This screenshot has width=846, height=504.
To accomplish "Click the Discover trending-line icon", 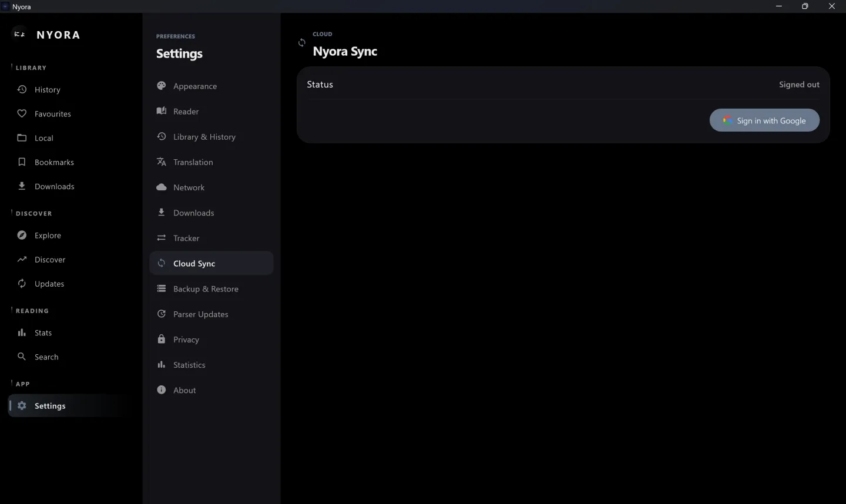I will point(22,259).
